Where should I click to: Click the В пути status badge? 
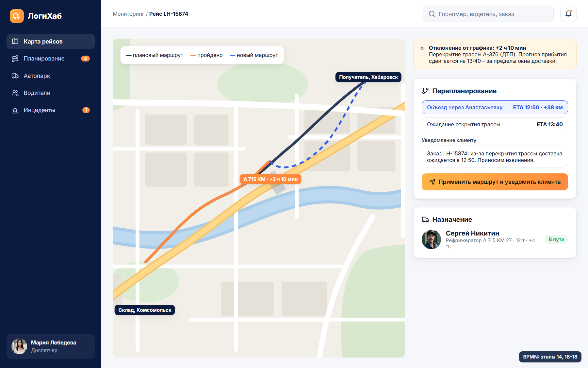pyautogui.click(x=556, y=239)
